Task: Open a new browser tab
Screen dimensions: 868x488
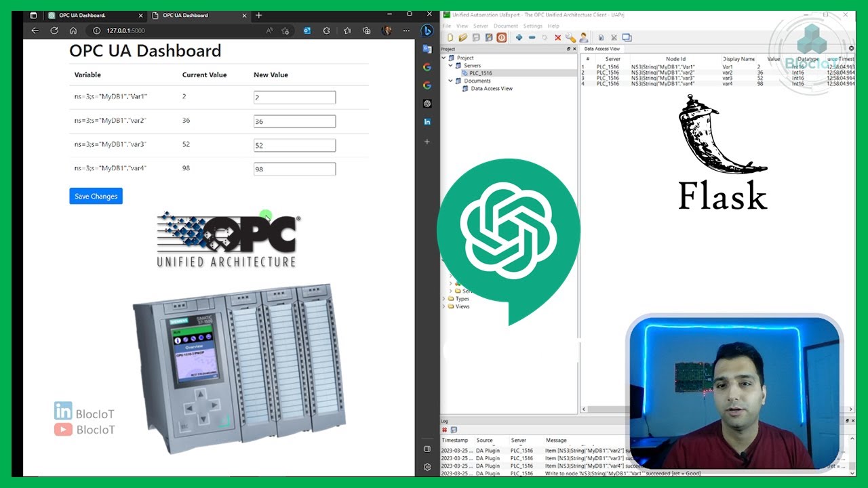Action: tap(259, 15)
